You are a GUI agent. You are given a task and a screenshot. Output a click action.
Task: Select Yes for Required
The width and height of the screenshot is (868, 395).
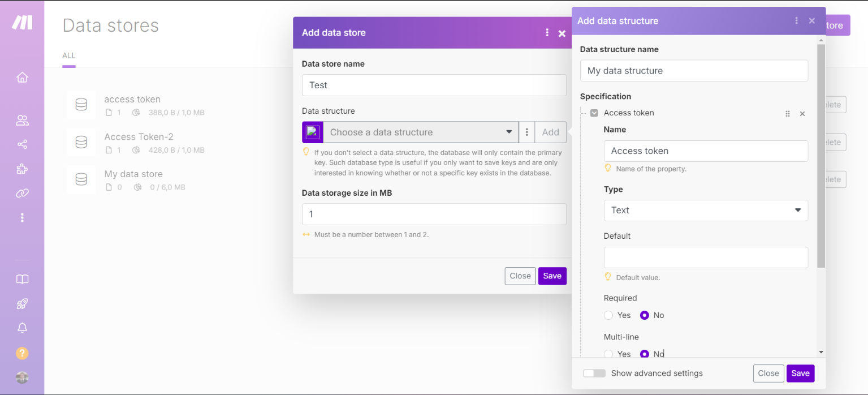click(x=608, y=315)
